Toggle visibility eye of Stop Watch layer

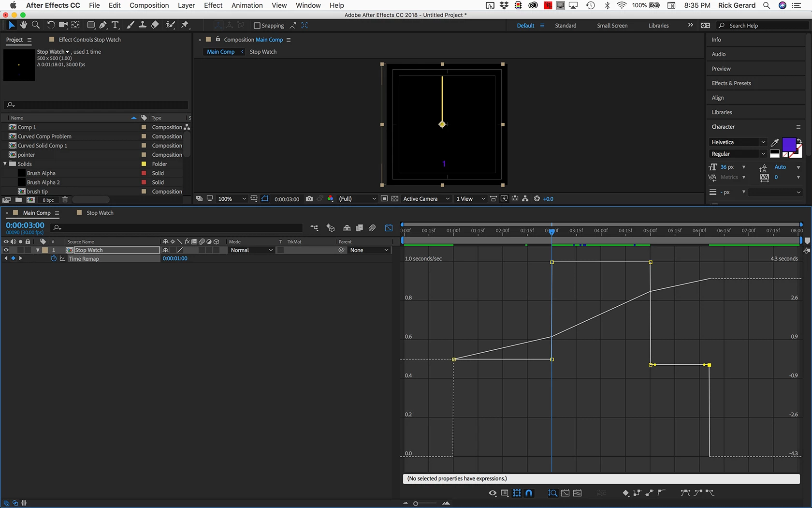pyautogui.click(x=6, y=250)
